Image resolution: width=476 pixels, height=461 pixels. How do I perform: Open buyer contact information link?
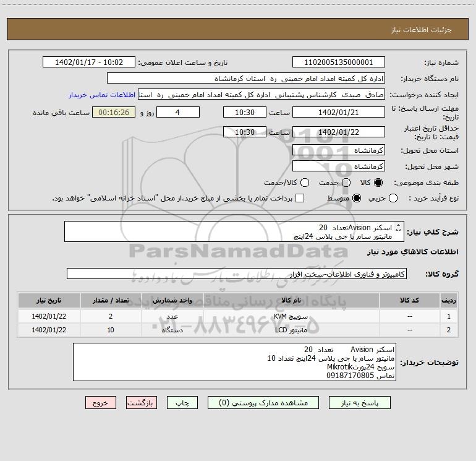102,95
